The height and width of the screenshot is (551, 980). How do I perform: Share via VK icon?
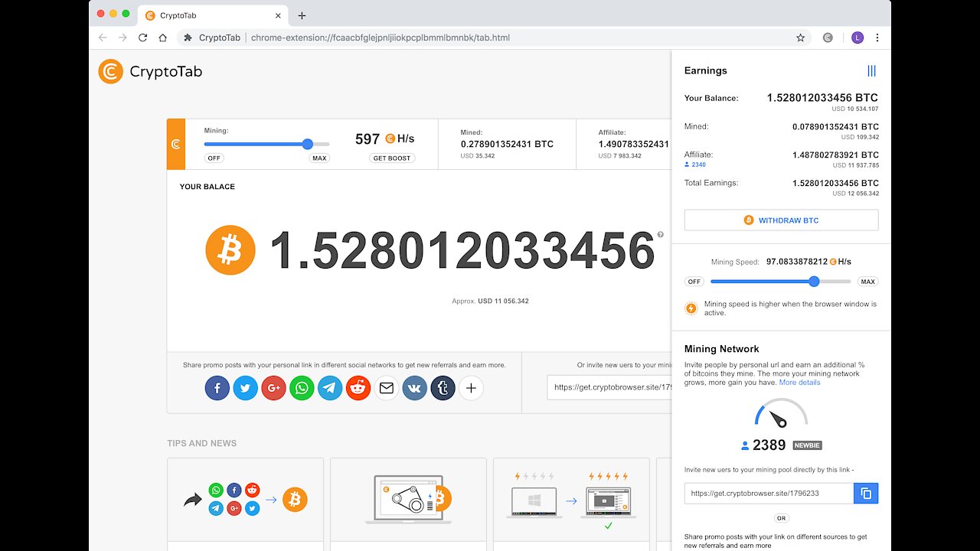[x=414, y=388]
